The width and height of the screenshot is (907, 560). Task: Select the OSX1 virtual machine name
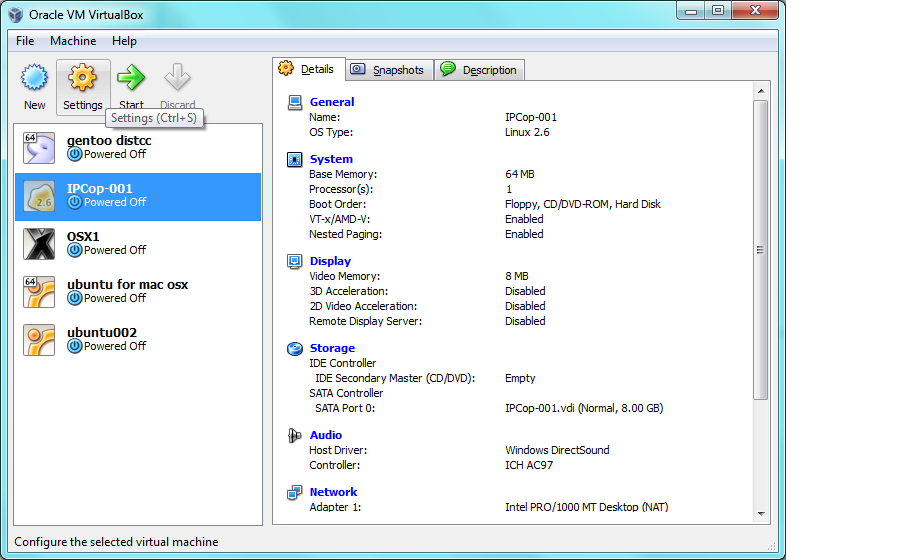pyautogui.click(x=83, y=237)
